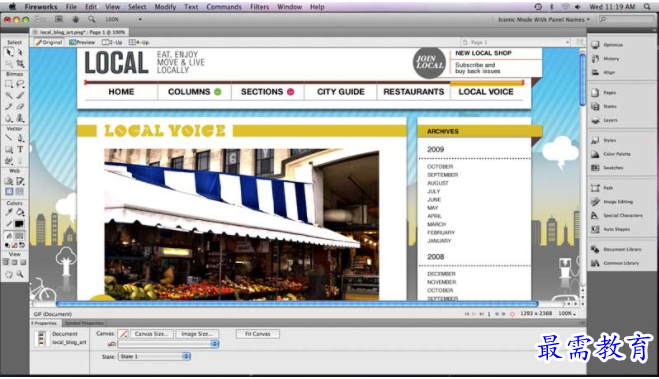Switch to 4-Up view mode
659x379 pixels.
pyautogui.click(x=139, y=42)
